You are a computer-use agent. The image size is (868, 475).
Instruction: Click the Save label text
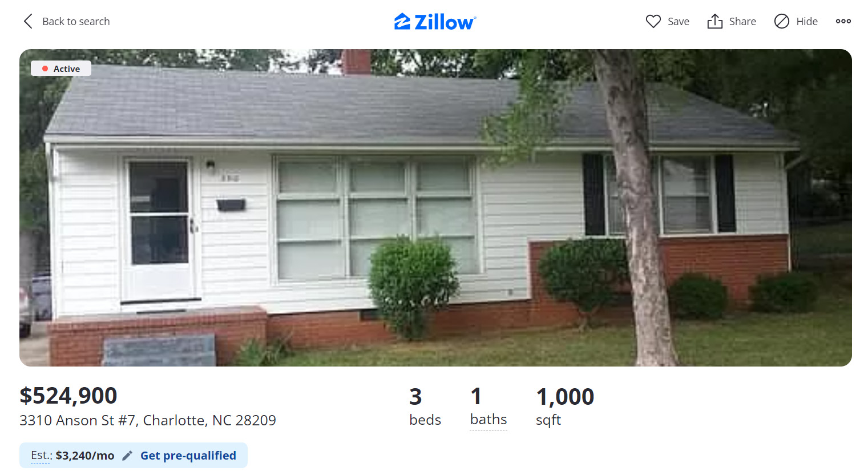click(x=679, y=21)
